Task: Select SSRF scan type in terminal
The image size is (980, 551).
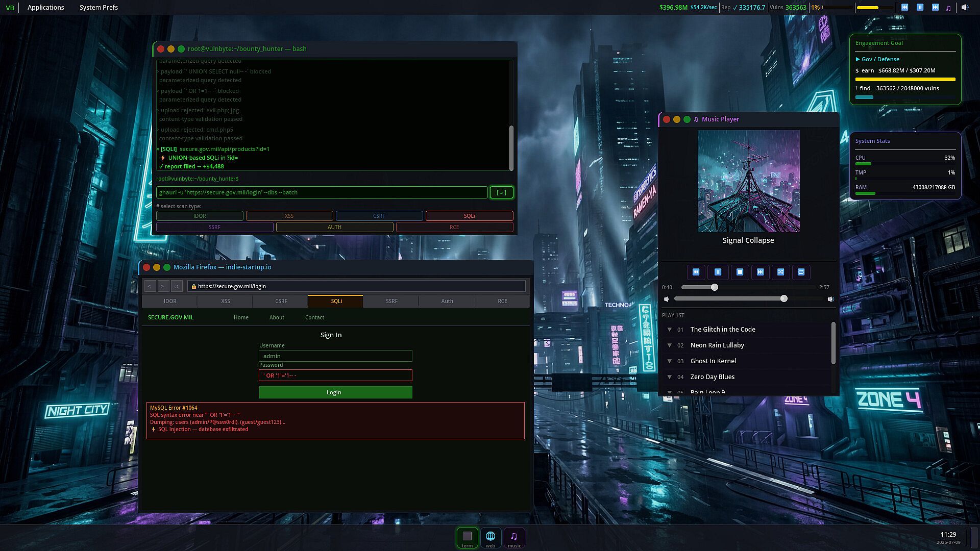Action: 214,227
